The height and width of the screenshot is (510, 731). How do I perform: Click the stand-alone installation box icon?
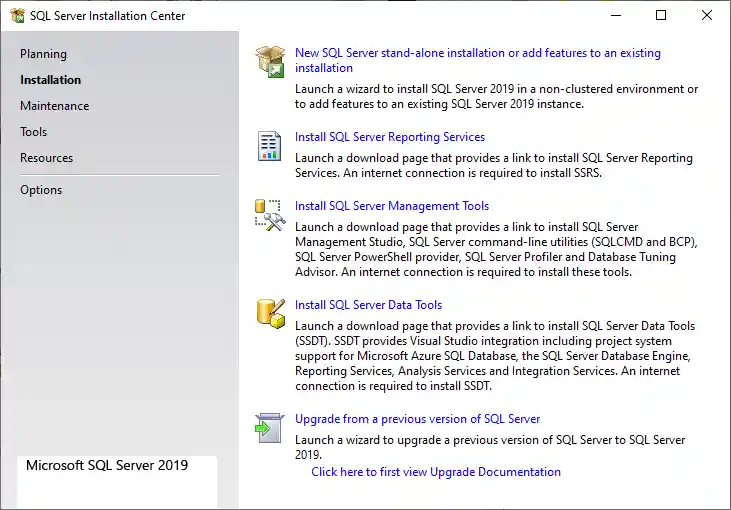(x=270, y=62)
